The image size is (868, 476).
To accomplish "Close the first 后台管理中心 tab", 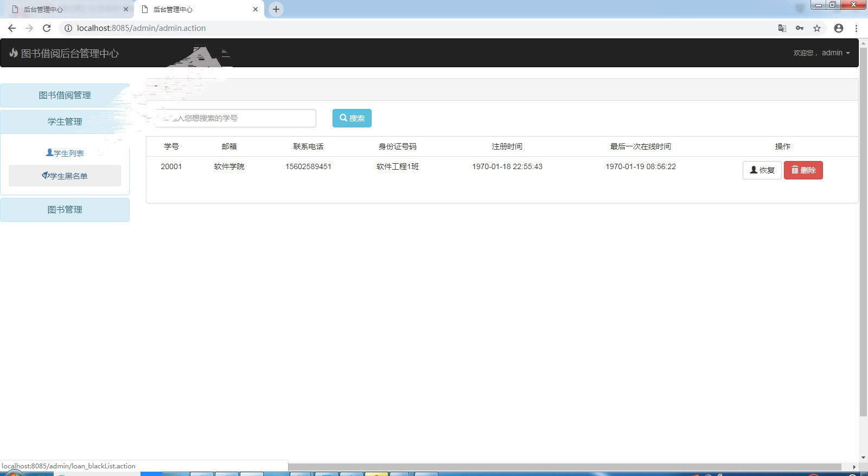I will (x=126, y=9).
